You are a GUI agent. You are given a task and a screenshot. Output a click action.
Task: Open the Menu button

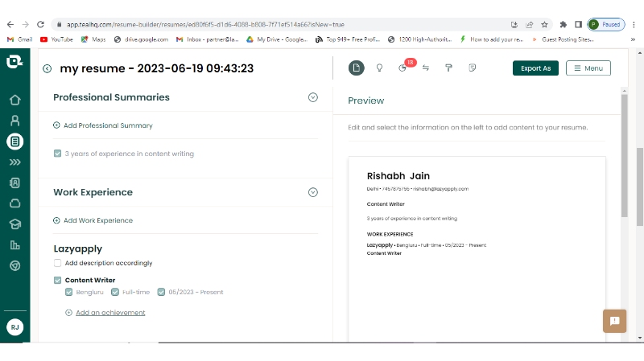click(x=588, y=68)
